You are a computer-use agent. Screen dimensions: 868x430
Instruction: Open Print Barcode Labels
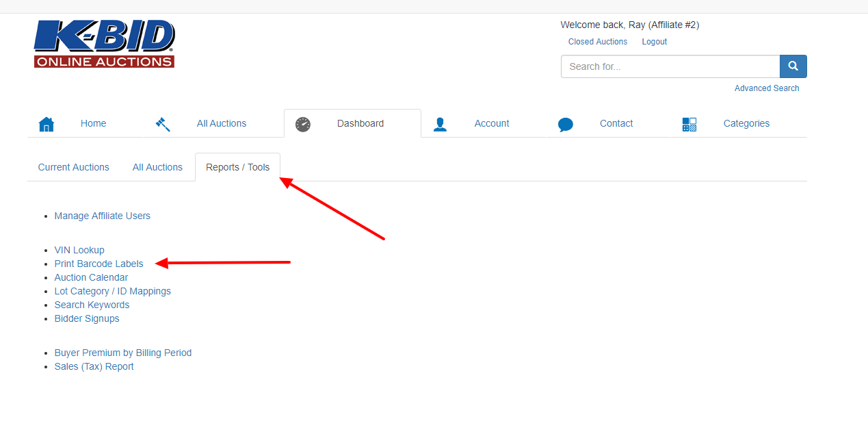(x=99, y=264)
